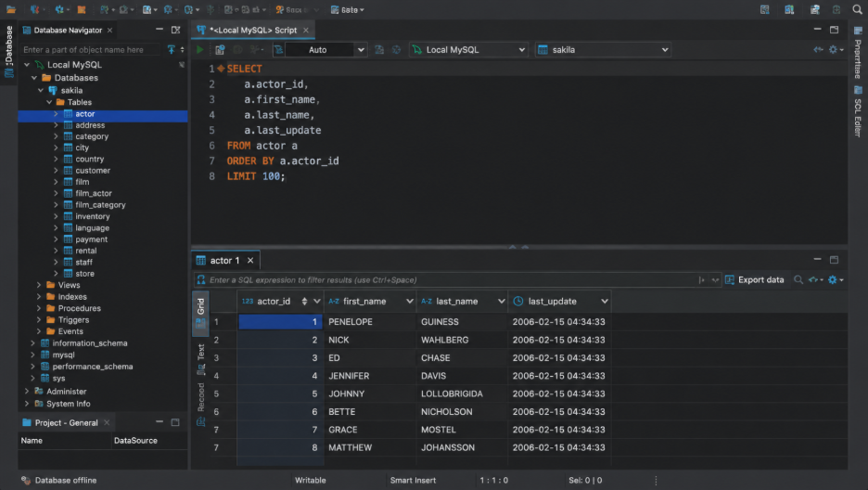This screenshot has width=868, height=490.
Task: Click the open folder icon in the main toolbar
Action: [10, 9]
